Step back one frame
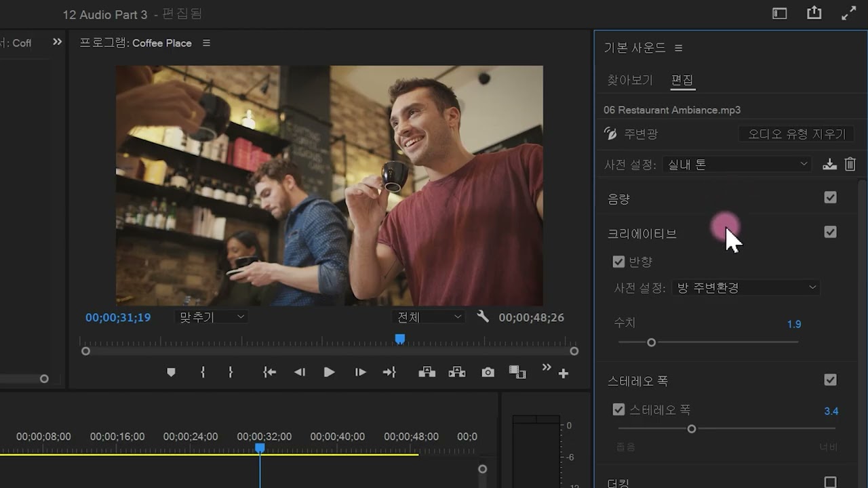 pyautogui.click(x=299, y=372)
